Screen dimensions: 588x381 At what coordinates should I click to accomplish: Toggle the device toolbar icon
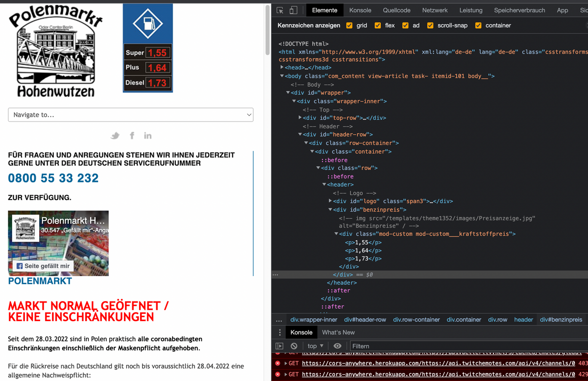tap(294, 10)
